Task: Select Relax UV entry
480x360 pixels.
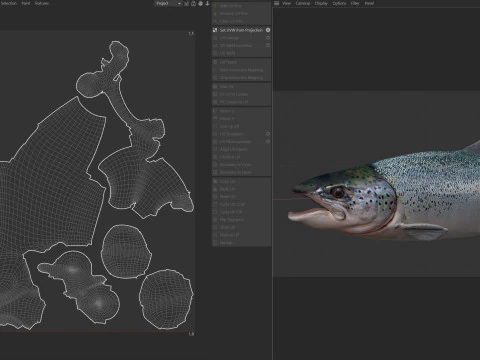Action: [x=242, y=86]
